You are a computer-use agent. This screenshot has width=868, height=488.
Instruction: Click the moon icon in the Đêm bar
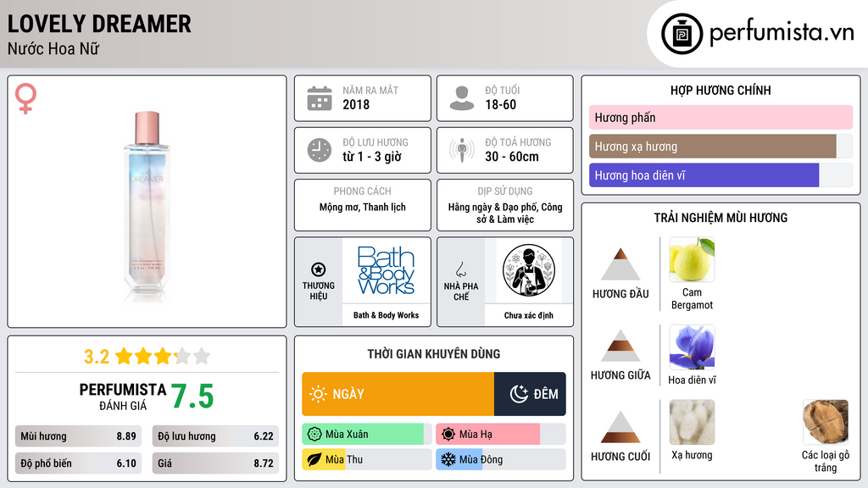point(519,394)
